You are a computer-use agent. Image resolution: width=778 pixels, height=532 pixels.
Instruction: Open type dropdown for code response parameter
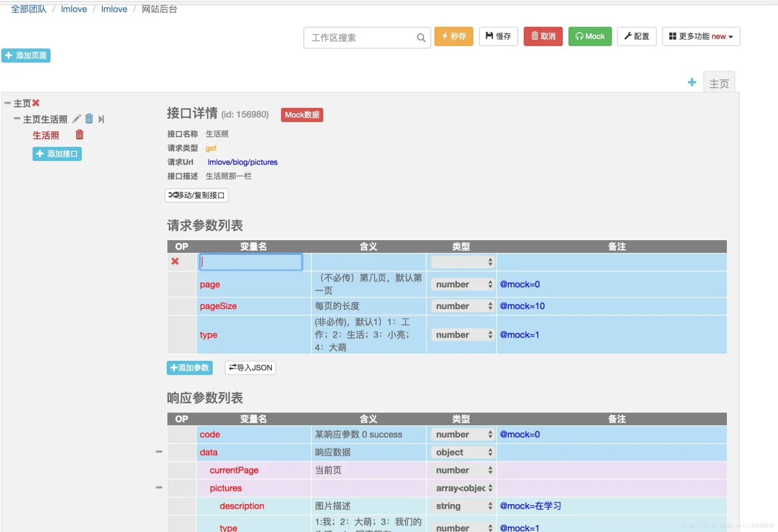click(x=462, y=434)
